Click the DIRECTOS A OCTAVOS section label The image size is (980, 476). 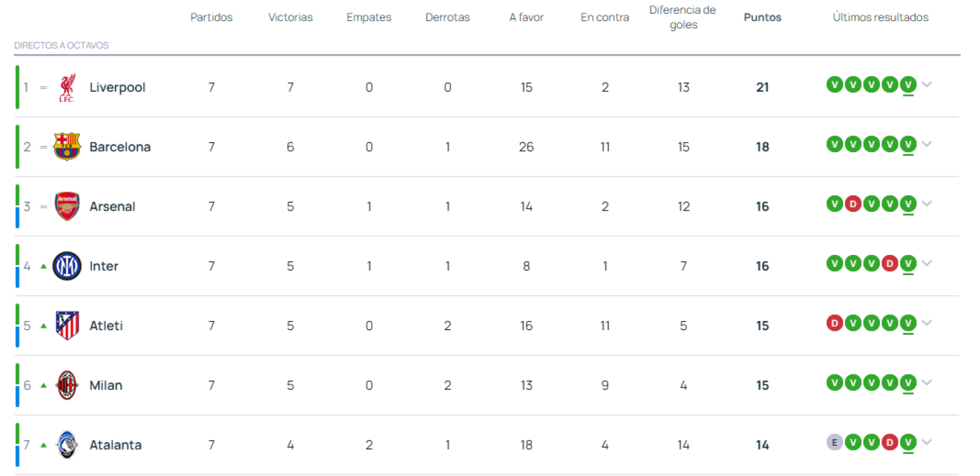coord(61,45)
